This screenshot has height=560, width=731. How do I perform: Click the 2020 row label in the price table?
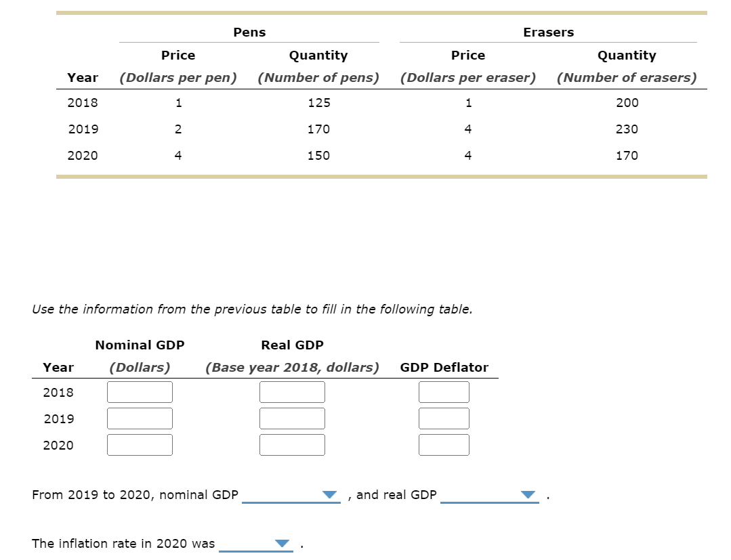tap(82, 155)
